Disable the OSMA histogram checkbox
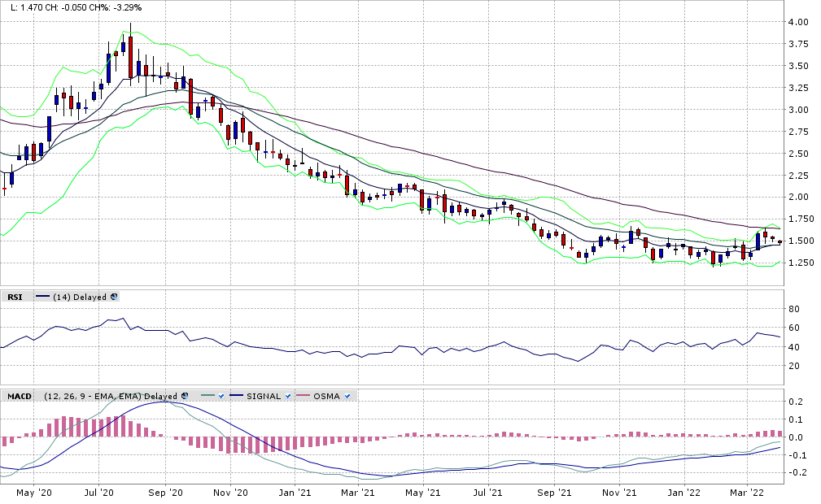This screenshot has height=504, width=821. point(348,396)
